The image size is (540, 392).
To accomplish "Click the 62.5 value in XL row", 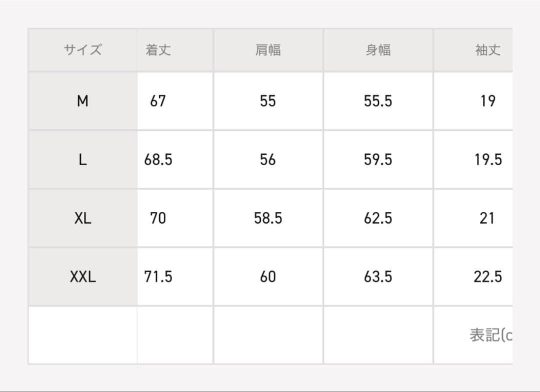I will (378, 218).
